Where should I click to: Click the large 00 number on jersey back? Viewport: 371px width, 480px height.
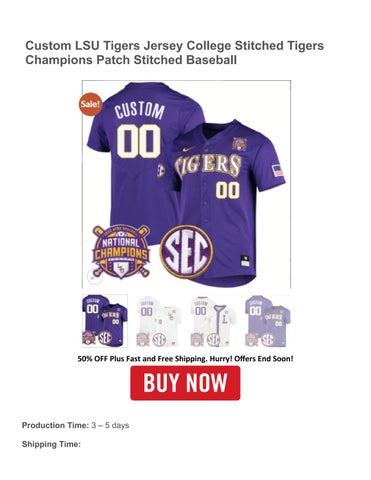click(138, 141)
